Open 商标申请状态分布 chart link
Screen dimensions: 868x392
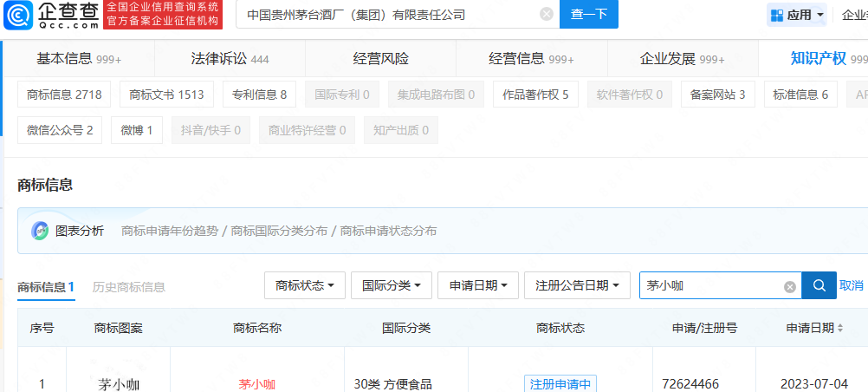point(388,231)
